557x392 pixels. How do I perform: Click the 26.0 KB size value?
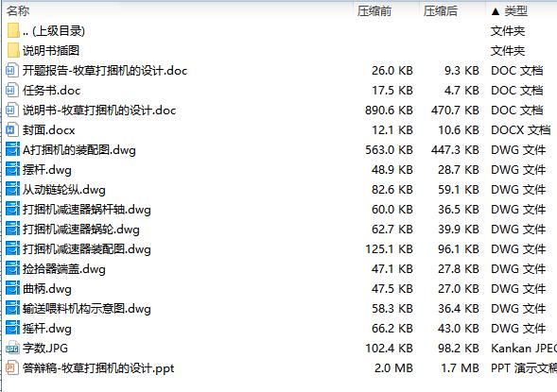[x=392, y=71]
